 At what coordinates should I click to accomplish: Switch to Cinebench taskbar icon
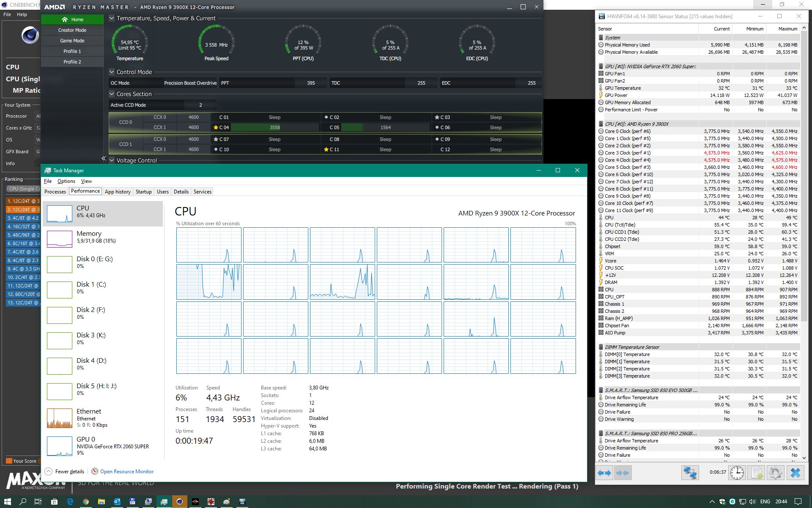pos(180,502)
